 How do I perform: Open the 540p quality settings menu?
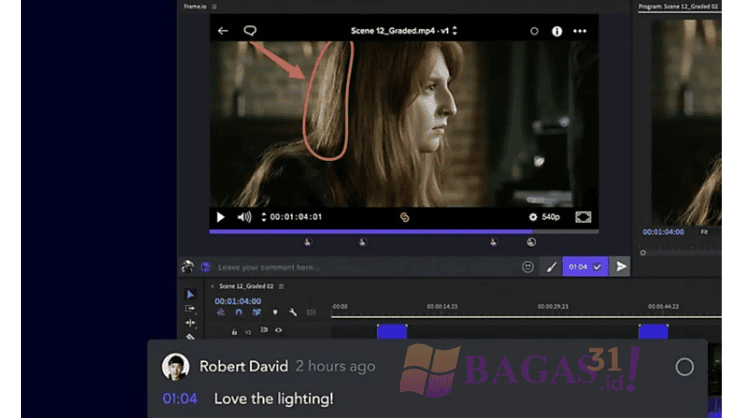(544, 217)
